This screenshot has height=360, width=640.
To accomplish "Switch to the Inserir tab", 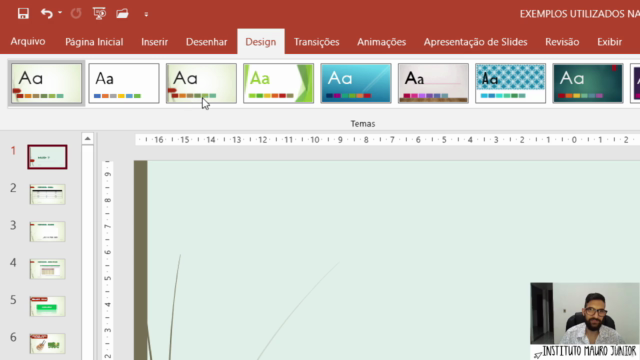I will click(154, 42).
